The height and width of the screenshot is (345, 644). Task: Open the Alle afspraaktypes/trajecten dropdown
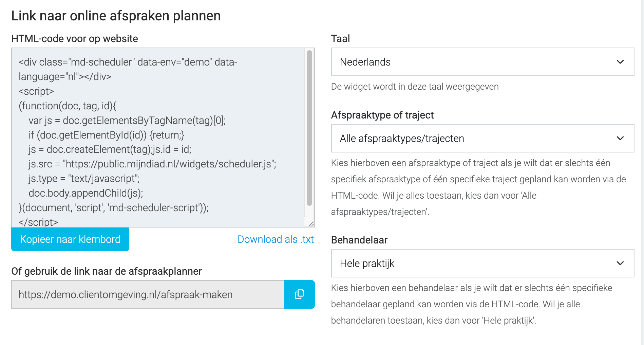point(482,138)
